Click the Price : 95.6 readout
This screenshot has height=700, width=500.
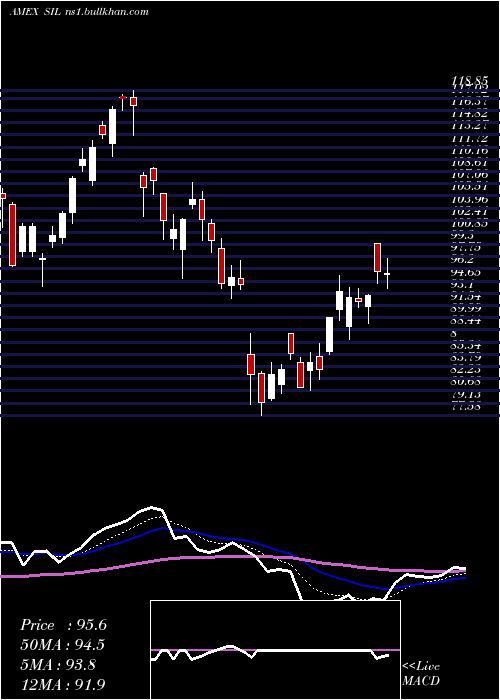[63, 625]
